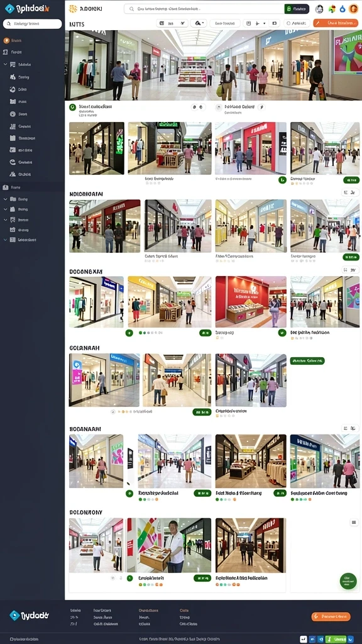Open the thumbnail of the smiling man holding a tray
This screenshot has height=644, width=362.
168,545
